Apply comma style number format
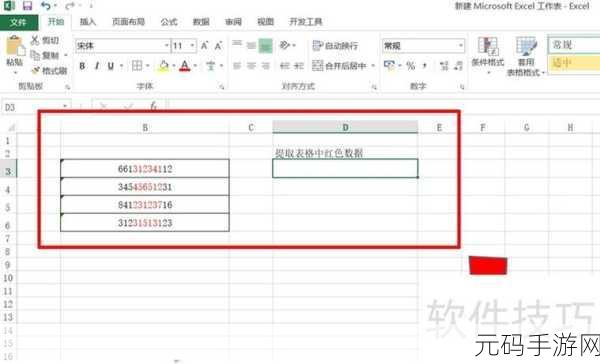 tap(424, 66)
